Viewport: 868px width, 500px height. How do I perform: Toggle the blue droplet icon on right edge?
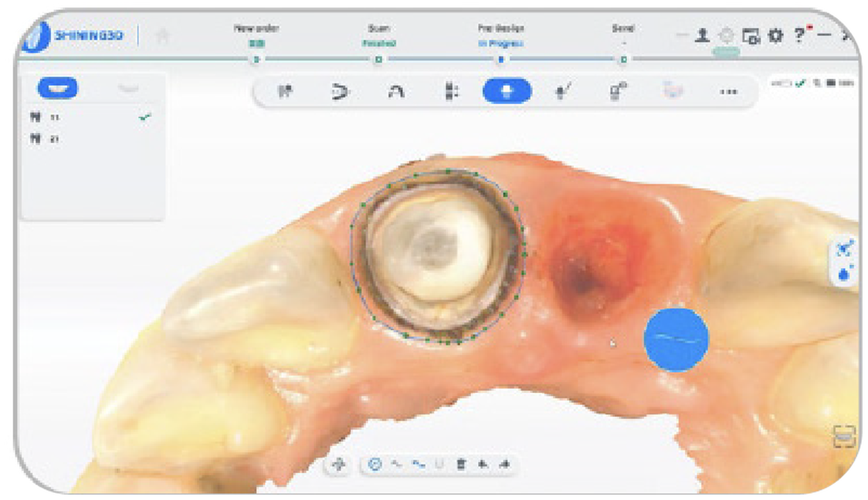tap(845, 273)
